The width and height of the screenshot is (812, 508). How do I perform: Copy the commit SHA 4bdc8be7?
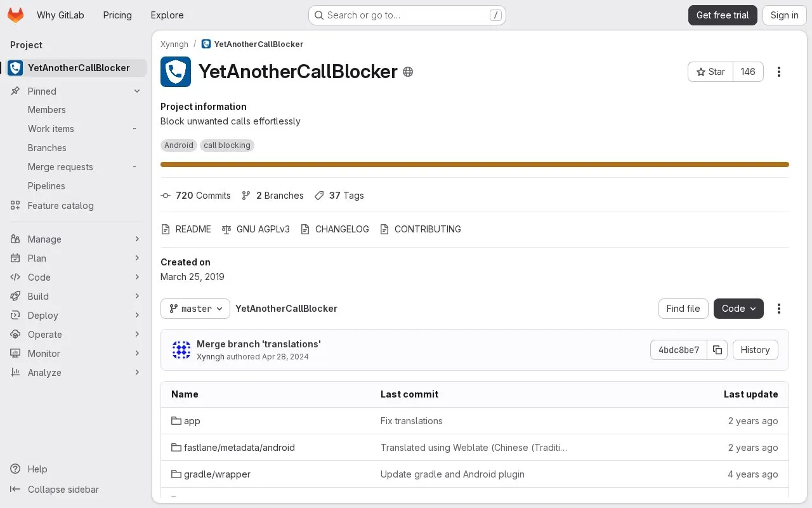click(717, 350)
